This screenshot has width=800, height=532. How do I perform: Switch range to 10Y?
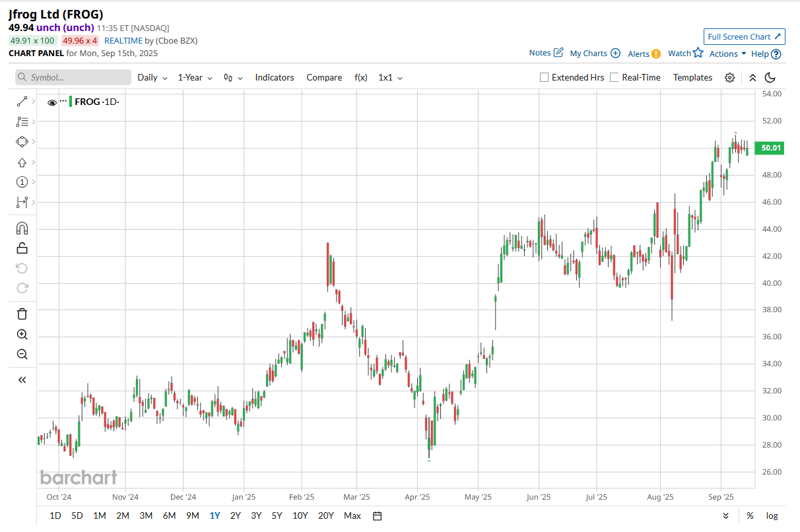[300, 515]
